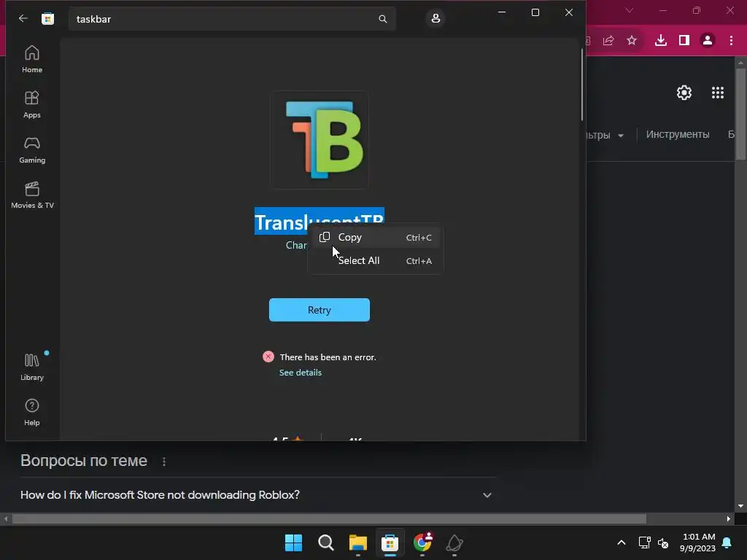
Task: Choose Select All from the context menu
Action: [376, 260]
